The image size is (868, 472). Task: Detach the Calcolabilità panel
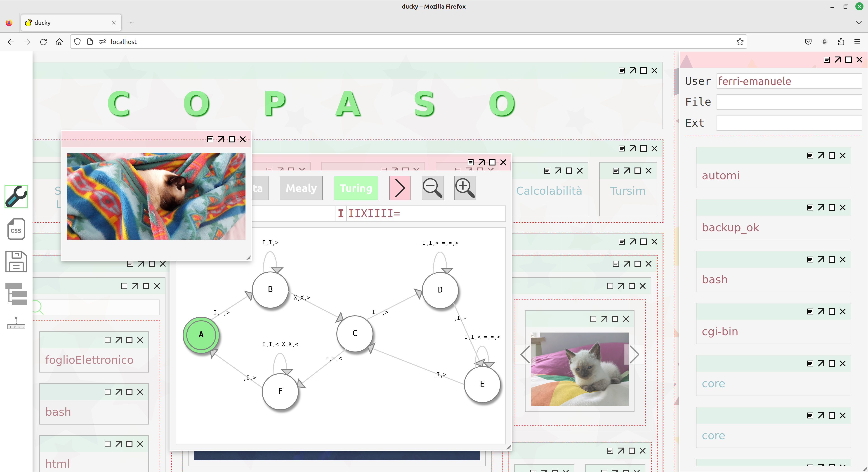pos(558,171)
